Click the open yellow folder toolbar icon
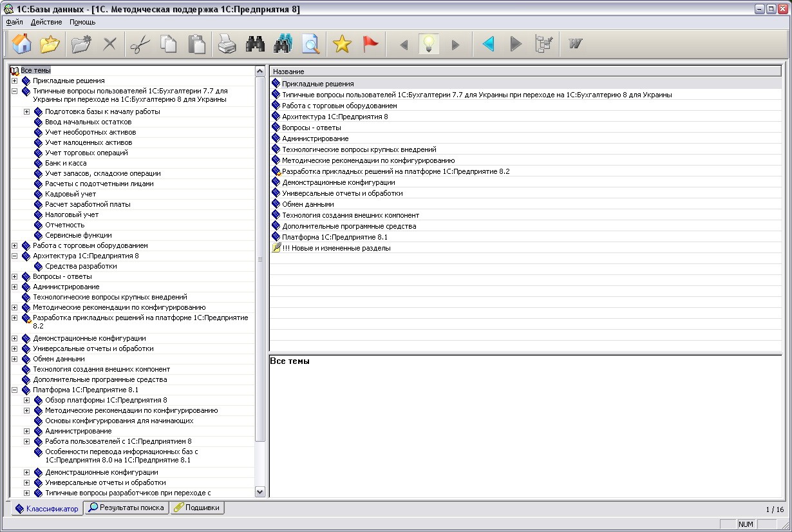 tap(50, 44)
